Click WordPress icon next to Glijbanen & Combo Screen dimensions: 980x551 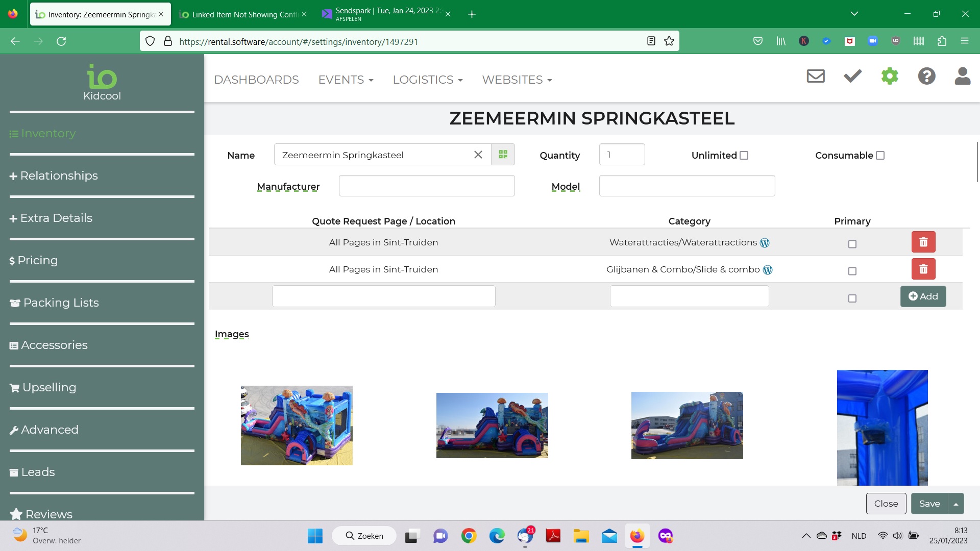[x=768, y=270]
